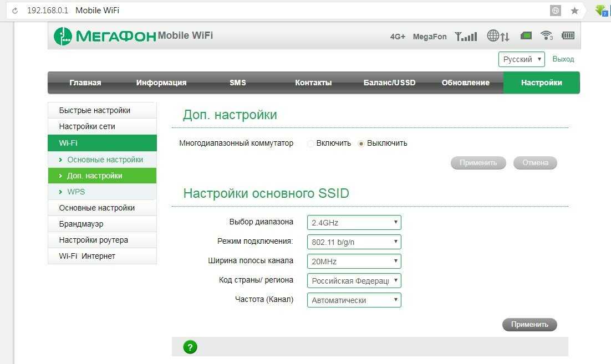Click the signal strength bars icon
Image resolution: width=611 pixels, height=364 pixels.
coord(465,37)
